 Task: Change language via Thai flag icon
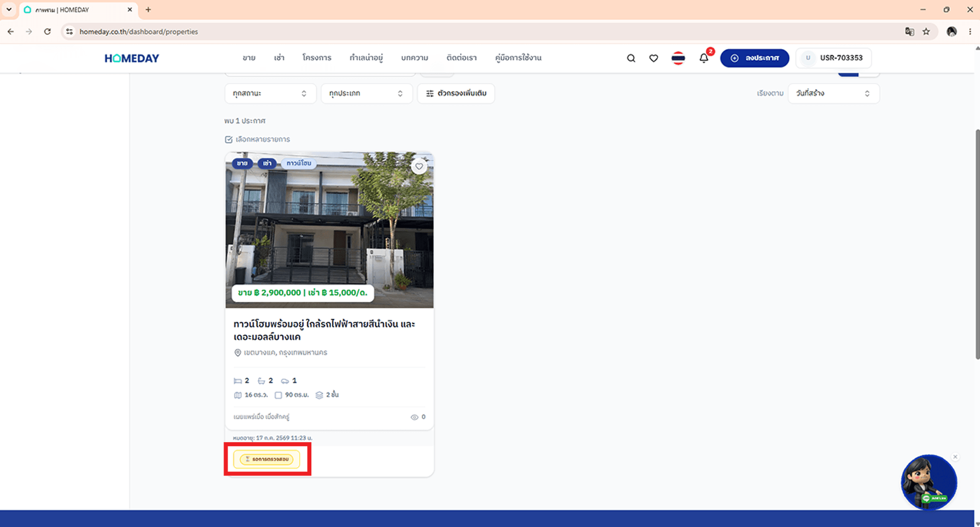tap(678, 58)
